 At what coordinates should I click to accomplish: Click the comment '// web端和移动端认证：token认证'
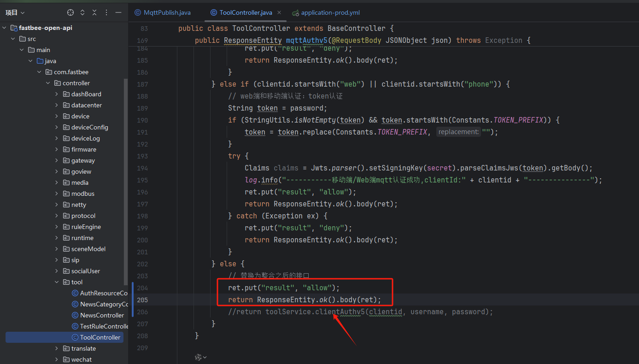coord(285,96)
